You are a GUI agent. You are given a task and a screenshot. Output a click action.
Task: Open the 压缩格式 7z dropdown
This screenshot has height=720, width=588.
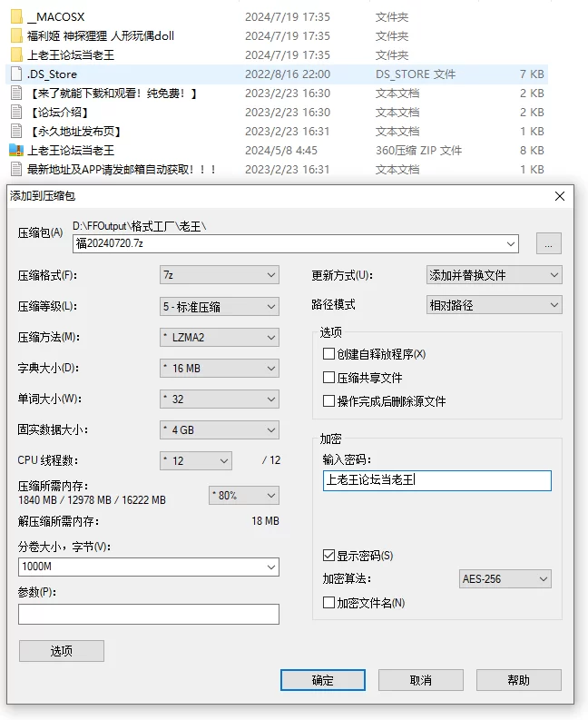tap(220, 275)
